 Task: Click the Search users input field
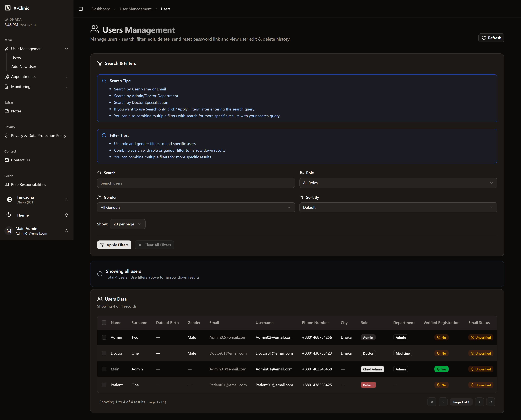(x=196, y=183)
